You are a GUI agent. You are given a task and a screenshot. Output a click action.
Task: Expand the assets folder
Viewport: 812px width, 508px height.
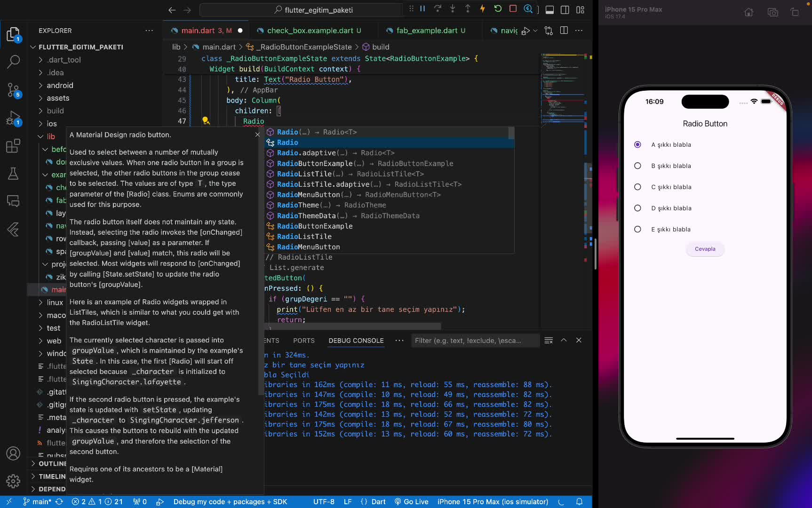[58, 98]
